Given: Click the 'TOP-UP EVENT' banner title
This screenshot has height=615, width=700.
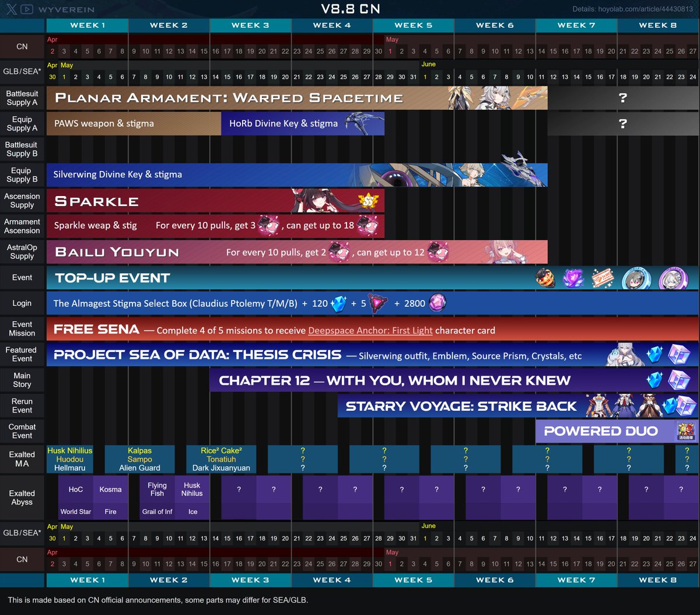Looking at the screenshot, I should coord(113,278).
